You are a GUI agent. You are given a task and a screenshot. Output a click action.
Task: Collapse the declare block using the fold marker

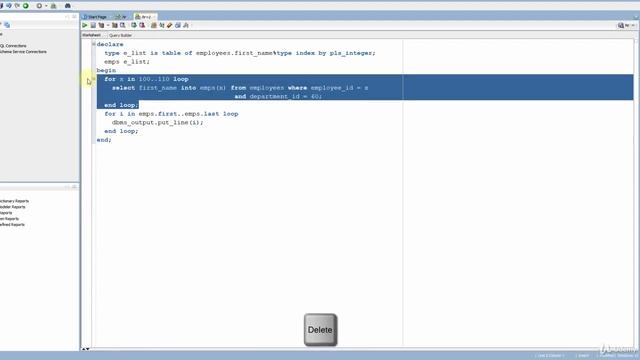pyautogui.click(x=94, y=44)
